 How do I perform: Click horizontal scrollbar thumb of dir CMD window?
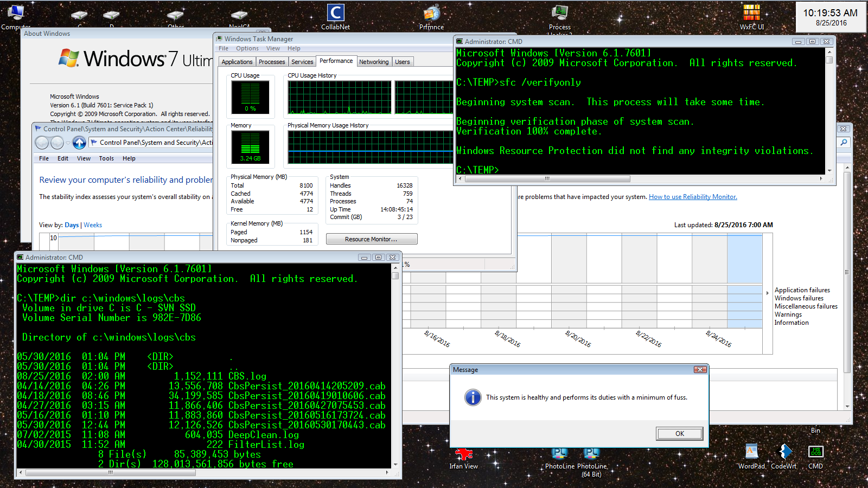(111, 473)
